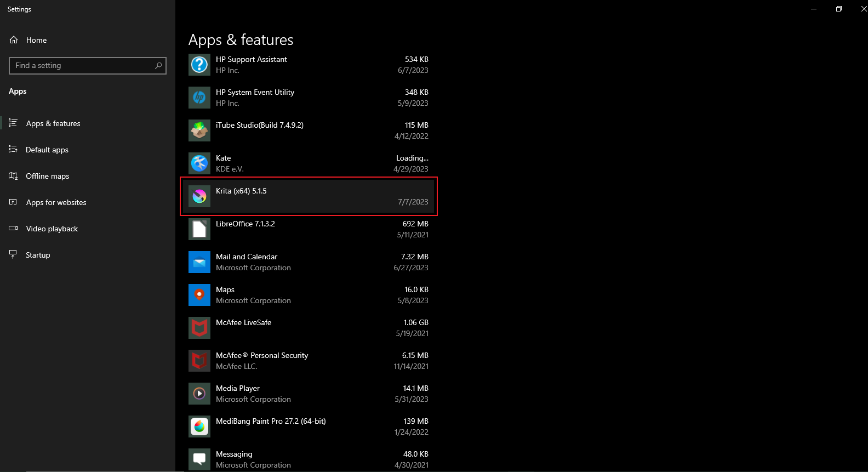
Task: Select the Kate app name
Action: 223,158
